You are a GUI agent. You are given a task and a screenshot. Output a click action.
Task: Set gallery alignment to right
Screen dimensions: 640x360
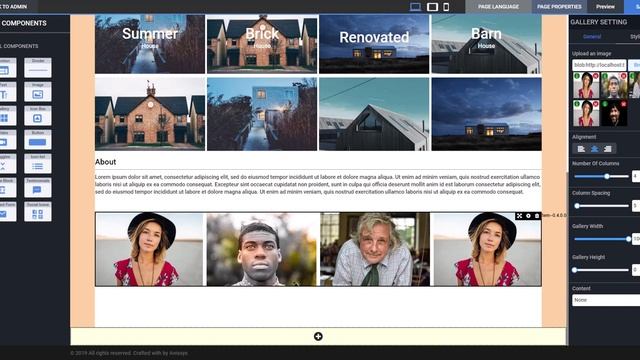coord(608,149)
